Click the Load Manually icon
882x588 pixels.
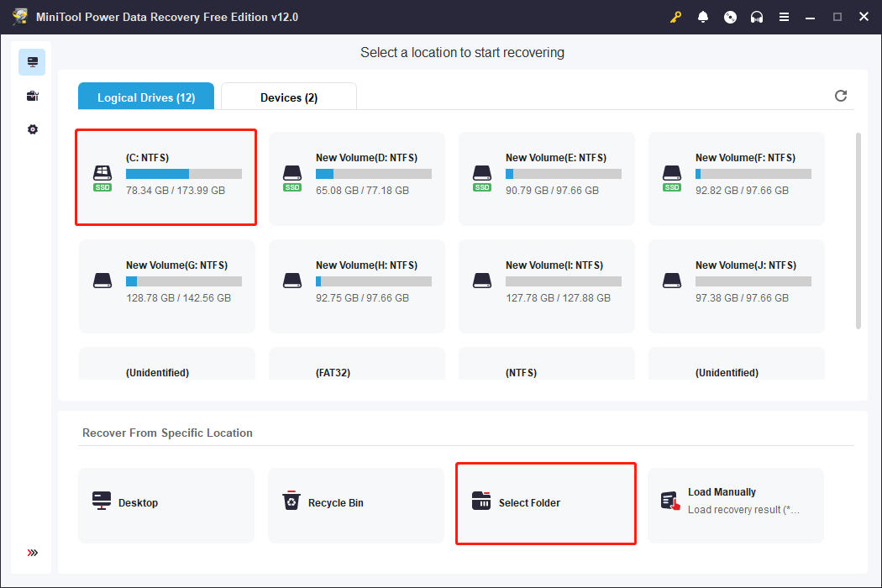670,501
